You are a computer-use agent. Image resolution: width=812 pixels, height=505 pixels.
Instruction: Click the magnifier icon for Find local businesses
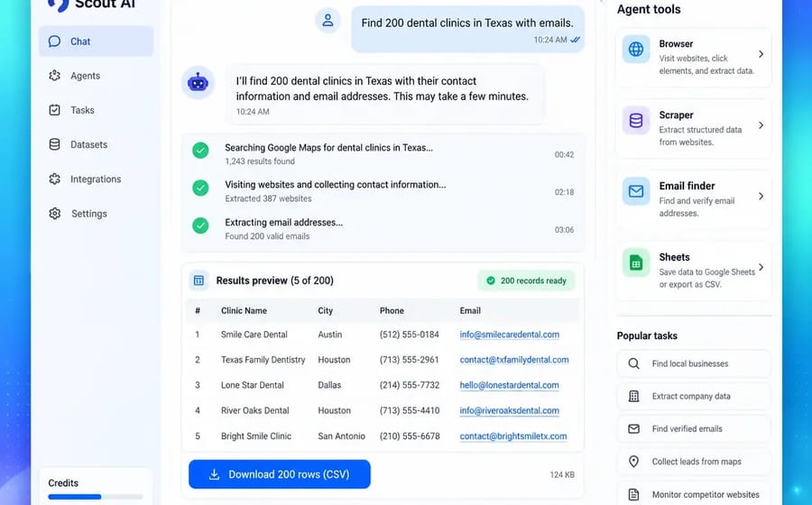pos(634,363)
